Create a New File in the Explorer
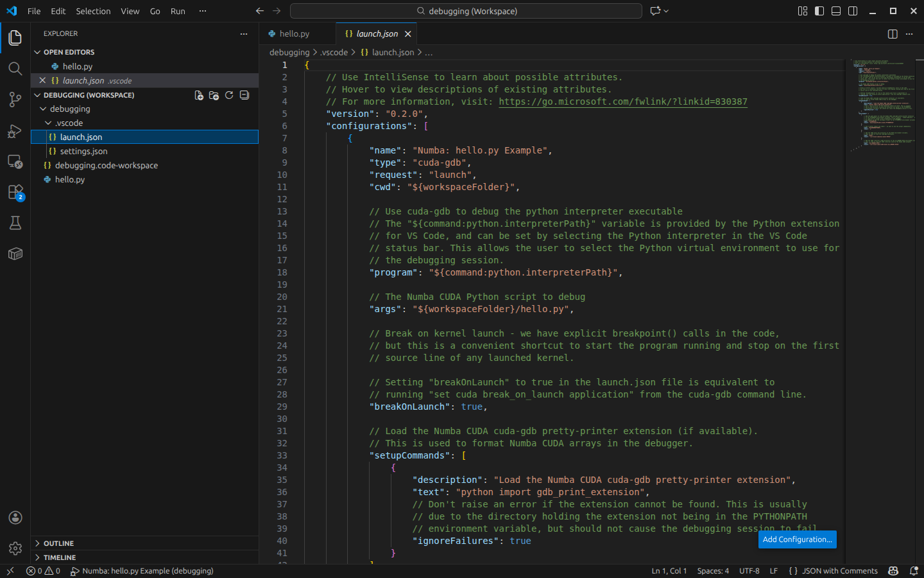 [199, 95]
